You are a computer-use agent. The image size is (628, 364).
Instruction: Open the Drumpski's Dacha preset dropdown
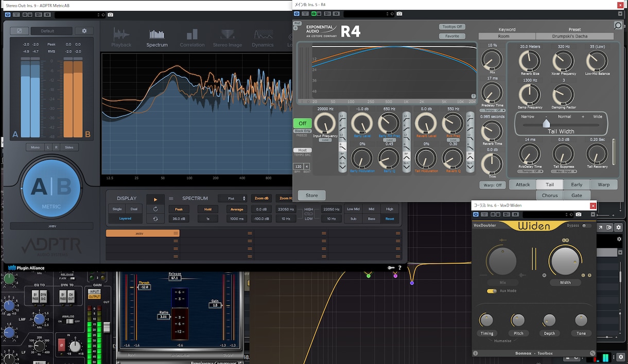click(x=574, y=37)
